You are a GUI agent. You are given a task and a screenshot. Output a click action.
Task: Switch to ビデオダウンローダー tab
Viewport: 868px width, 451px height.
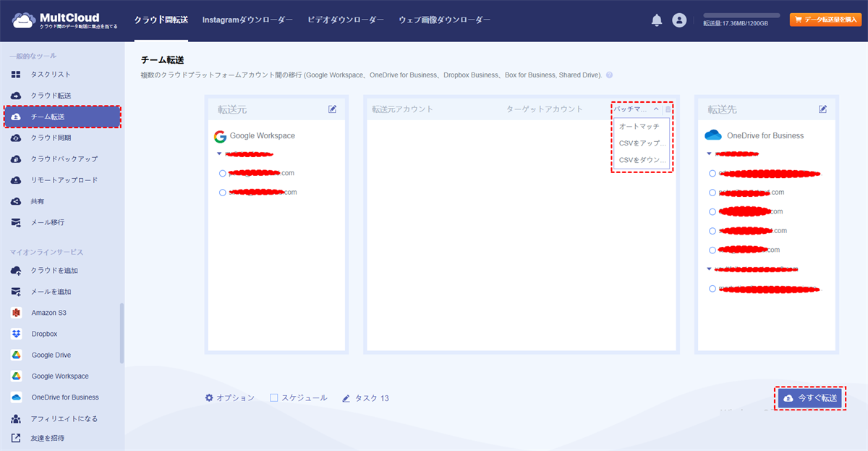346,20
